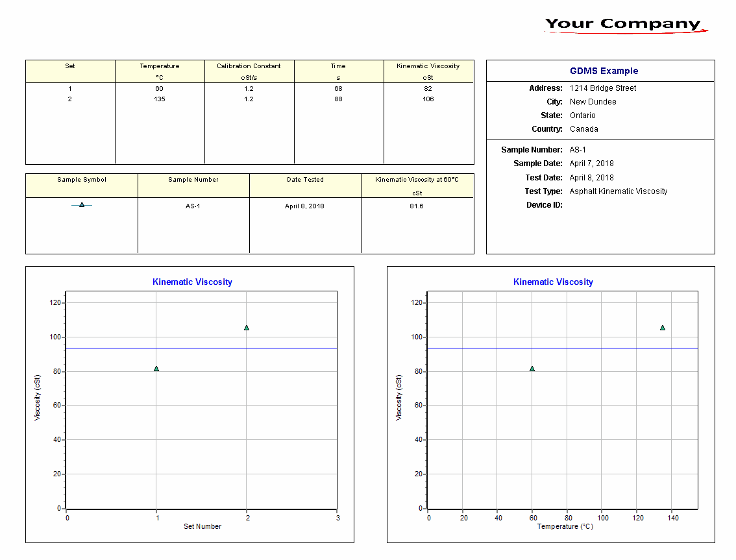The width and height of the screenshot is (736, 560).
Task: Select the blue horizontal line in the Temperature chart
Action: click(584, 348)
